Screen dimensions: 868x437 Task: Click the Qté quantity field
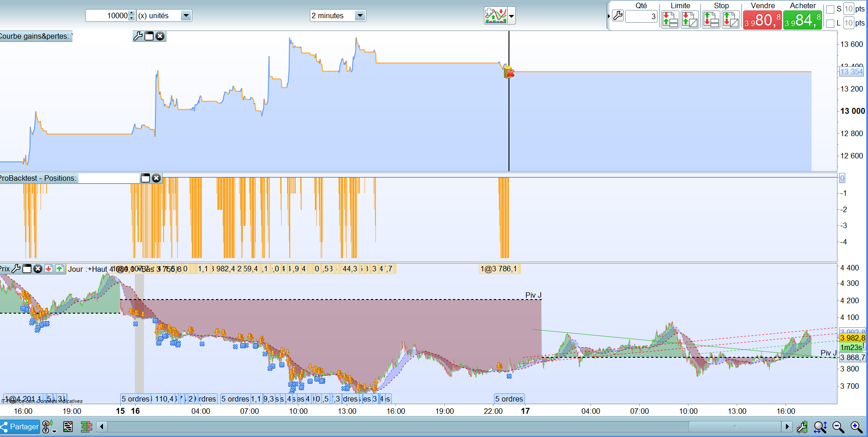(641, 16)
